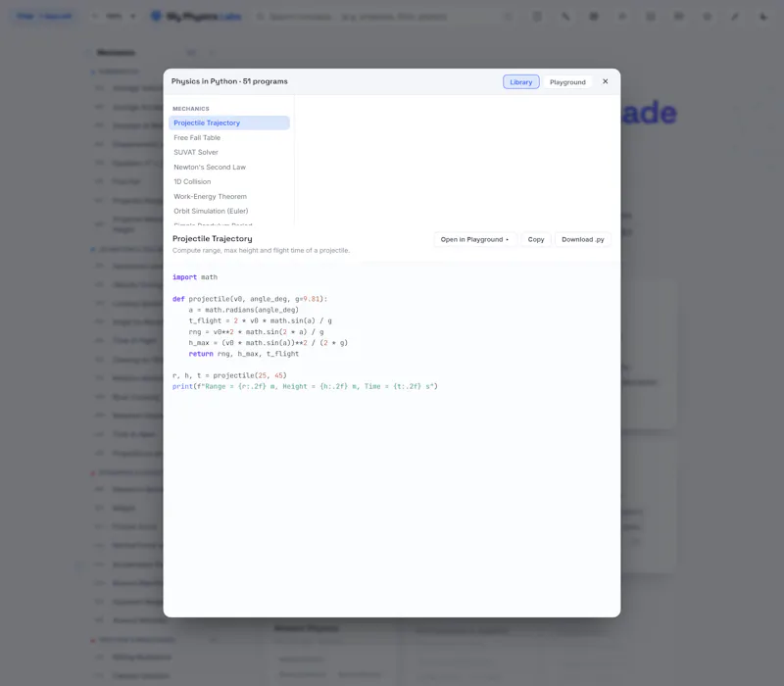
Task: Click the 'def projectile' function definition line
Action: (250, 299)
